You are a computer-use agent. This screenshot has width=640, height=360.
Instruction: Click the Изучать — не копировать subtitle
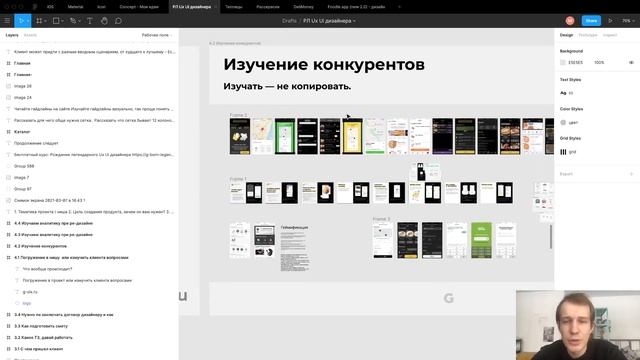(287, 87)
